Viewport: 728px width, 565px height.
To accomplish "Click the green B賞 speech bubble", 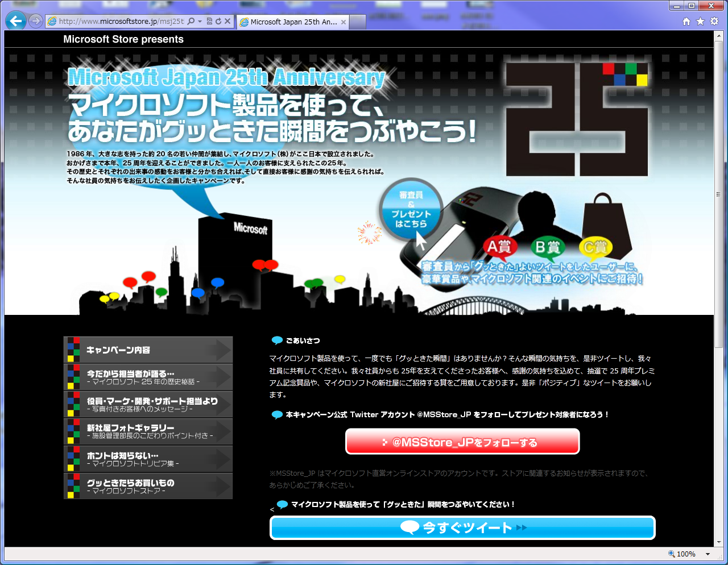I will [548, 247].
